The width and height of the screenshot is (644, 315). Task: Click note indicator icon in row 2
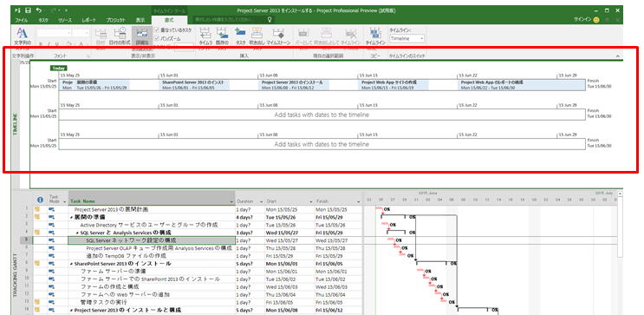[x=37, y=216]
